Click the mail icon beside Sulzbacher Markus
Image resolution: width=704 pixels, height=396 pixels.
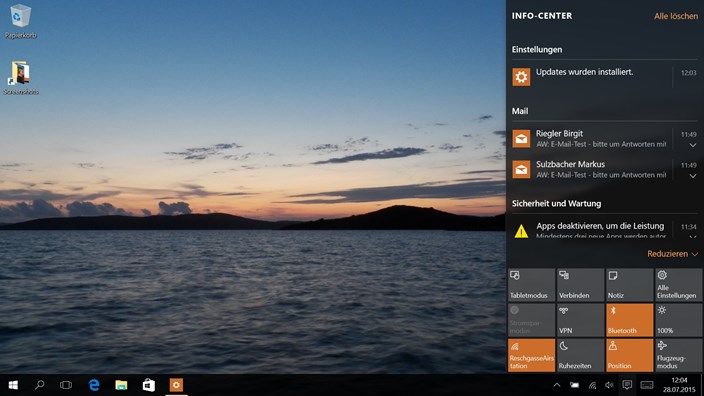coord(521,169)
